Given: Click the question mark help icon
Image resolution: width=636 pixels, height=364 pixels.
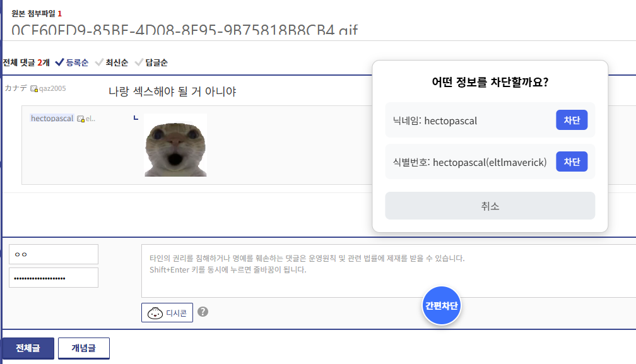Looking at the screenshot, I should pyautogui.click(x=203, y=312).
